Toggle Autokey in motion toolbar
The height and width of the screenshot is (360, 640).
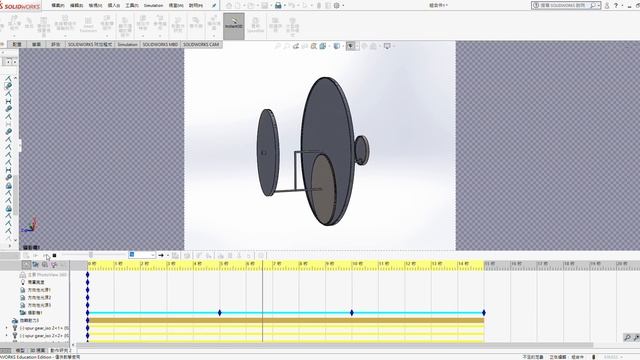coord(199,256)
